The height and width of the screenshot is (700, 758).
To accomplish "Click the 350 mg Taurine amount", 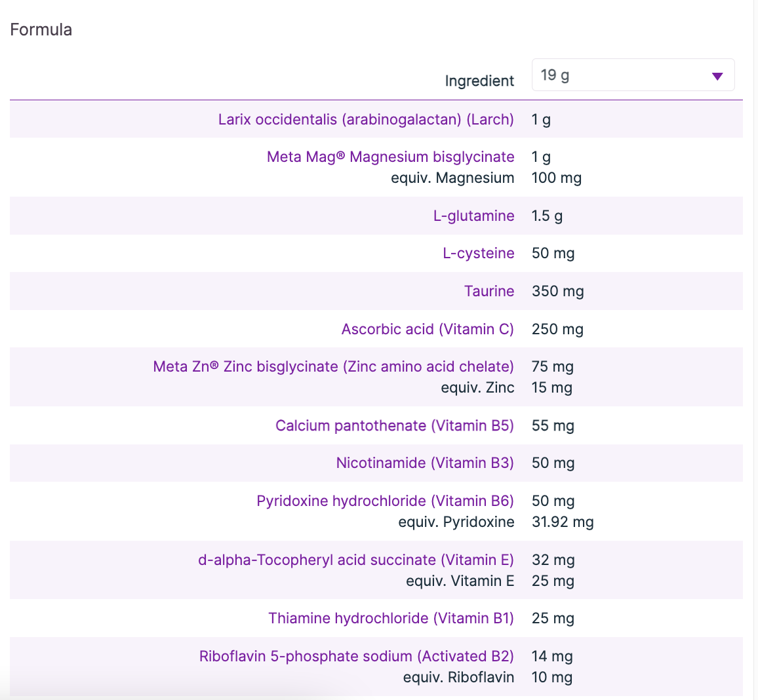I will [557, 291].
